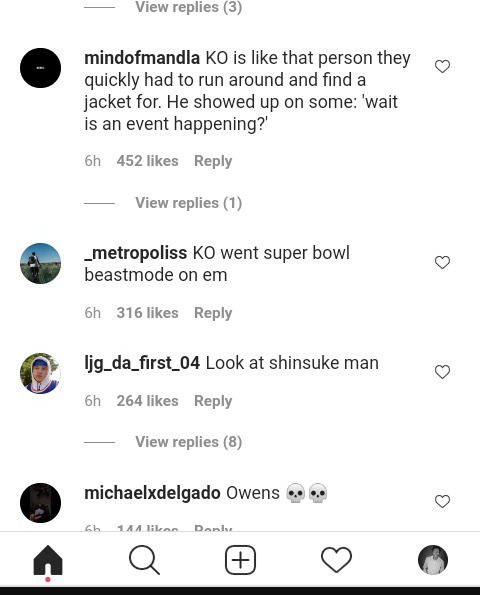Open the Search magnifier tab
Image resolution: width=480 pixels, height=595 pixels.
click(144, 560)
